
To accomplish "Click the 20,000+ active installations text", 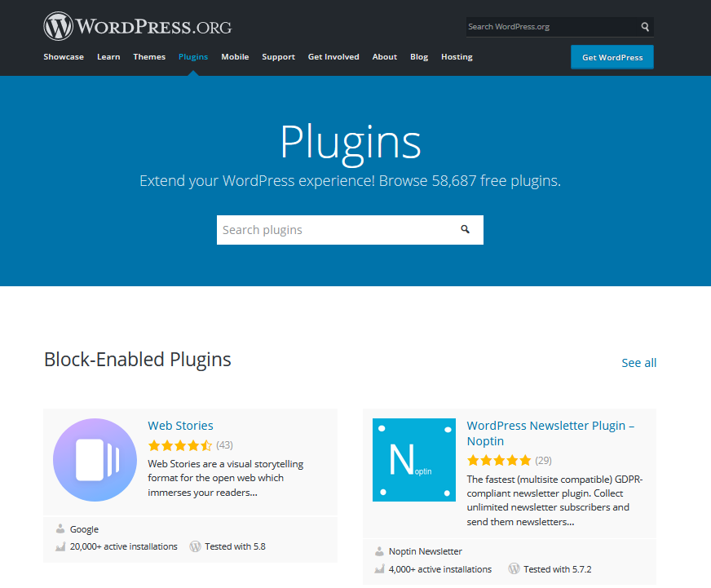I will point(123,546).
